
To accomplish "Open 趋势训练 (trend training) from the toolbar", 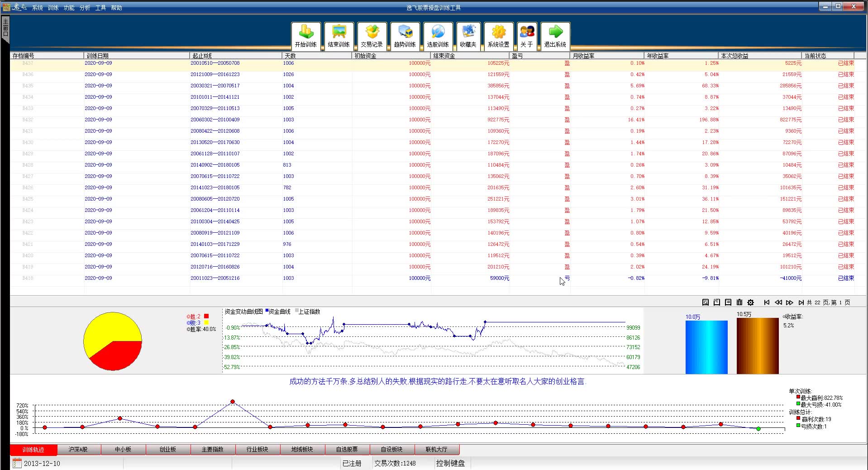I will pos(405,36).
